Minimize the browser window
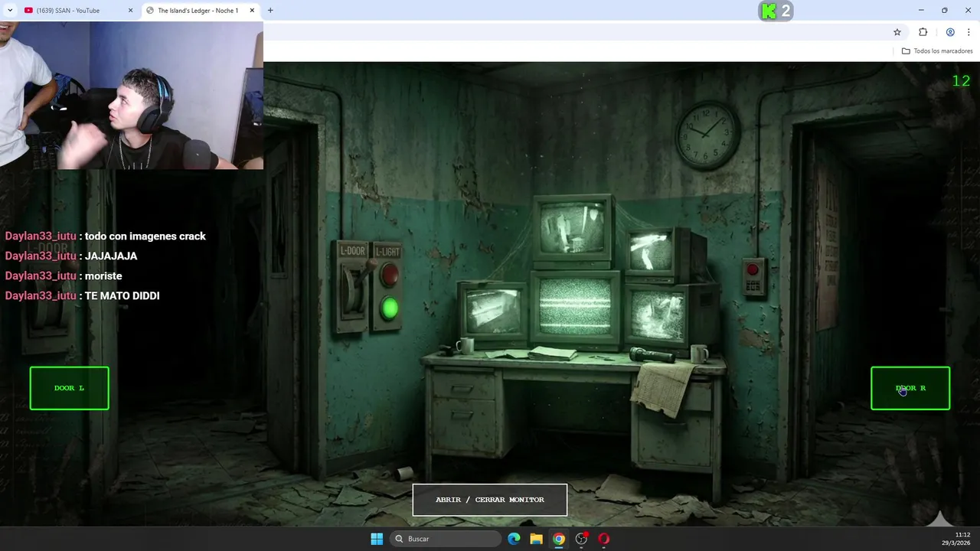 921,10
